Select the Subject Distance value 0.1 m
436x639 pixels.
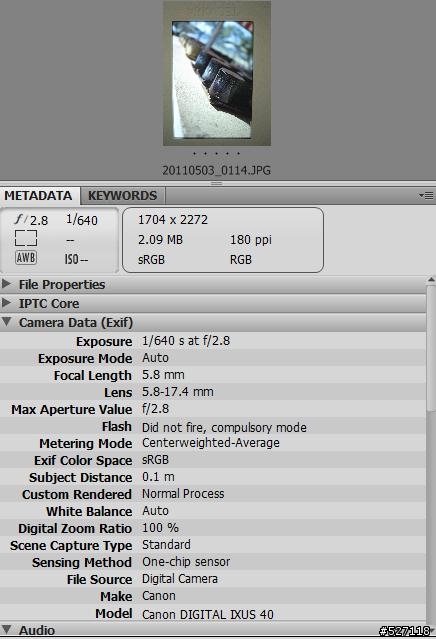click(x=158, y=477)
